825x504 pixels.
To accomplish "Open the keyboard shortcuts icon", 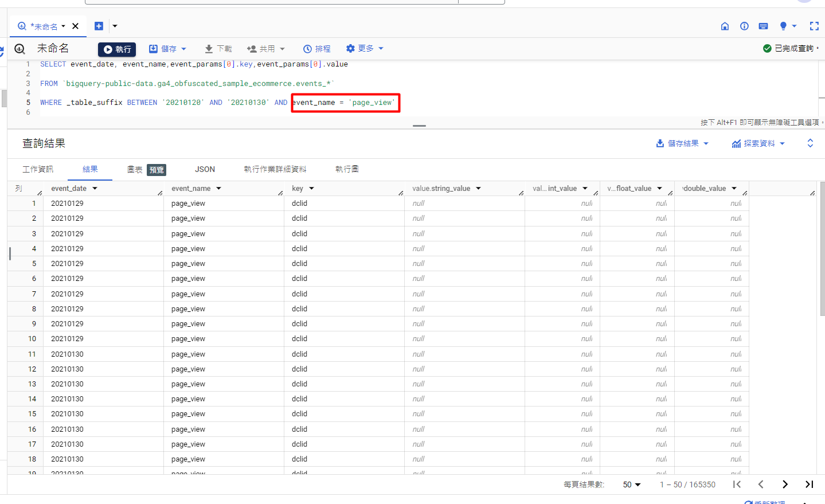I will pos(763,26).
